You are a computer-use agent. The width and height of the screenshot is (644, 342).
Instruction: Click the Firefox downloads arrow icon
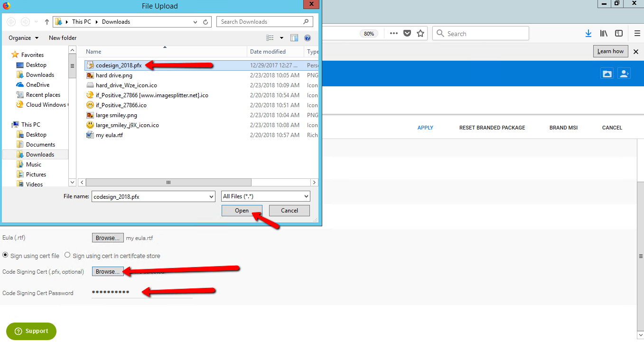coord(588,34)
